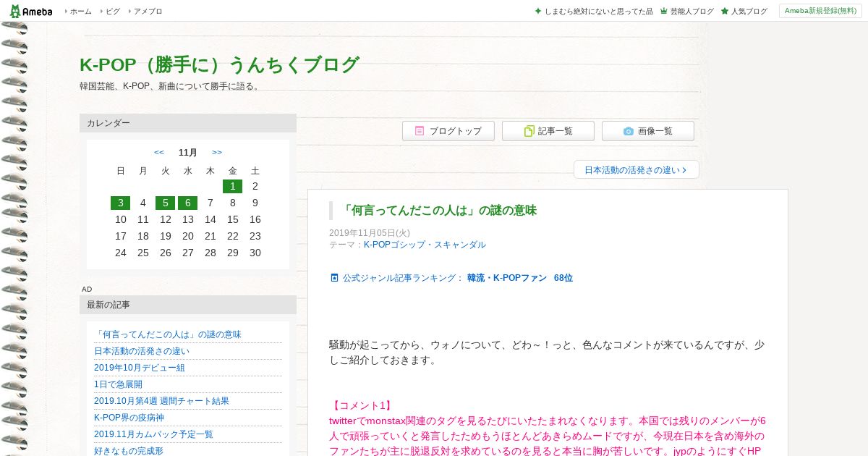Image resolution: width=868 pixels, height=456 pixels.
Task: Open 芸能人ブログ link
Action: pos(692,12)
